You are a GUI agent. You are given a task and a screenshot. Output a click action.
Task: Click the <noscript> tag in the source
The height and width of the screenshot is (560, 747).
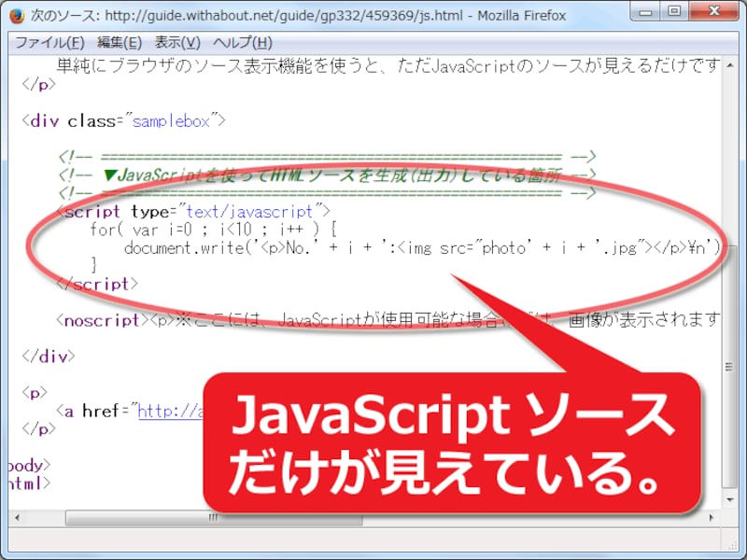[96, 319]
